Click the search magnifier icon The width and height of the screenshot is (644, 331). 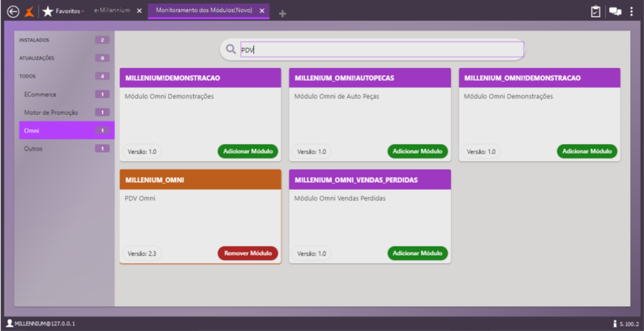click(231, 49)
